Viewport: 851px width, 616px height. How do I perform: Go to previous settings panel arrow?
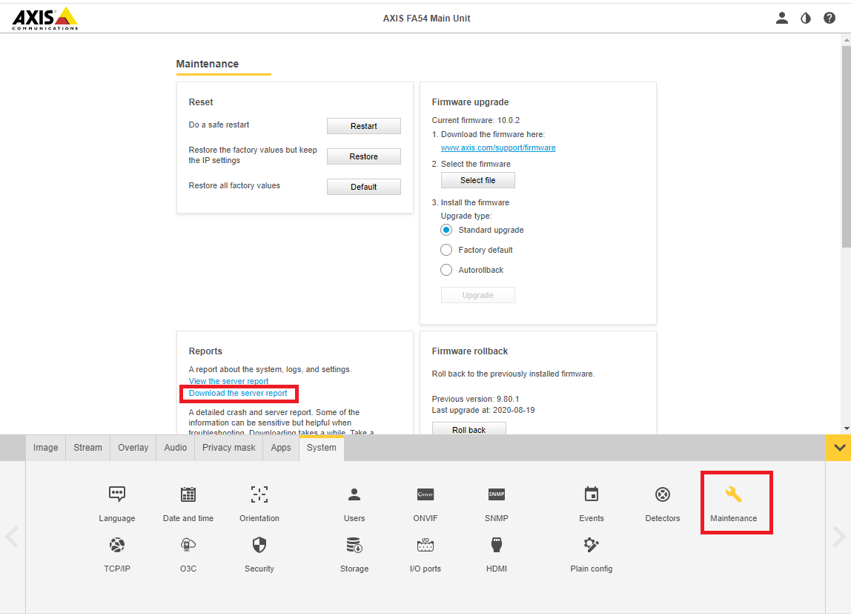(12, 537)
